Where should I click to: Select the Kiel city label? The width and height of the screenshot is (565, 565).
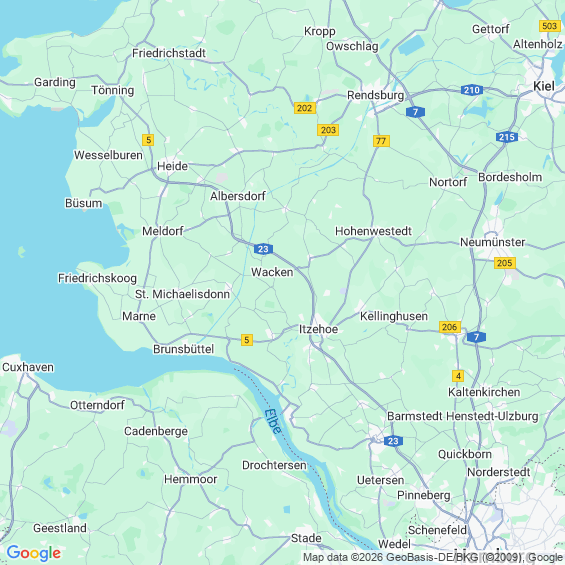click(x=544, y=86)
